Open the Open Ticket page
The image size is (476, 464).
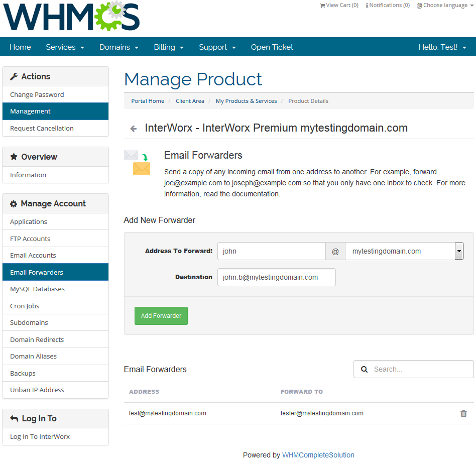pyautogui.click(x=272, y=47)
